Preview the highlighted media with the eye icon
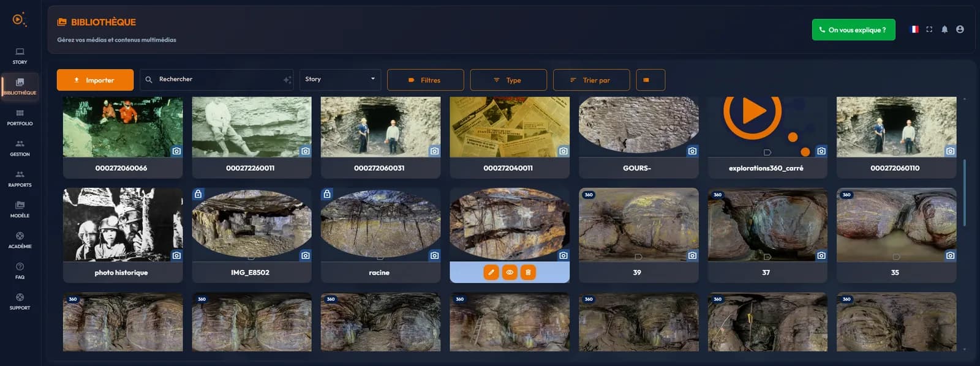This screenshot has width=980, height=366. (510, 272)
